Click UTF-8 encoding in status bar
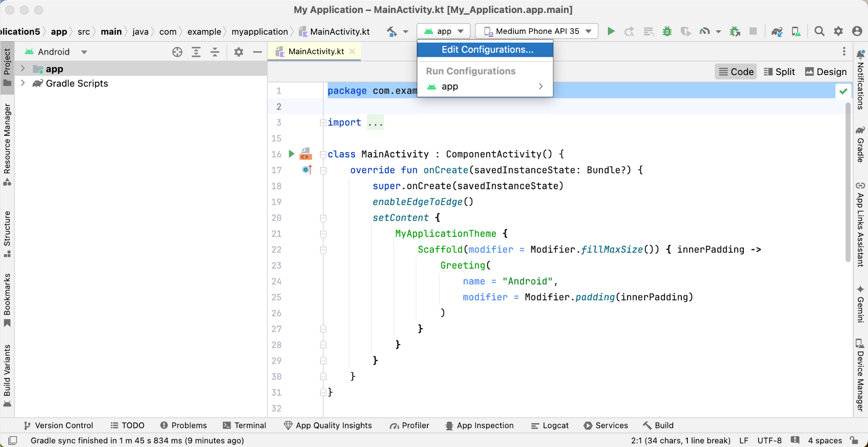Viewport: 868px width, 447px height. [769, 440]
